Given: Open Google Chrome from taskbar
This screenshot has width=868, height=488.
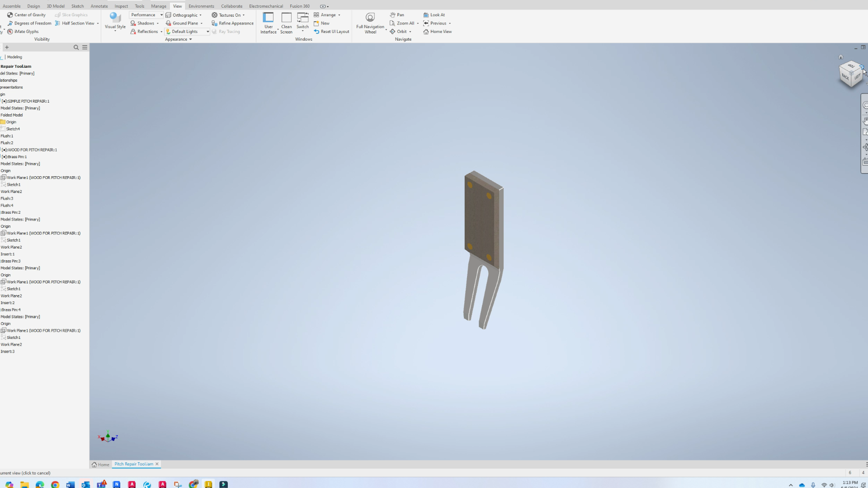Looking at the screenshot, I should 55,484.
